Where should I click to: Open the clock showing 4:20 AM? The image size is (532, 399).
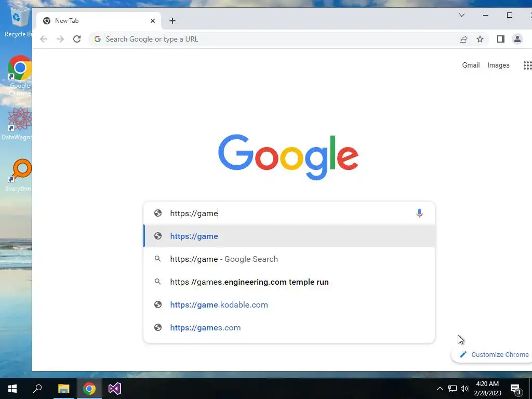[487, 389]
